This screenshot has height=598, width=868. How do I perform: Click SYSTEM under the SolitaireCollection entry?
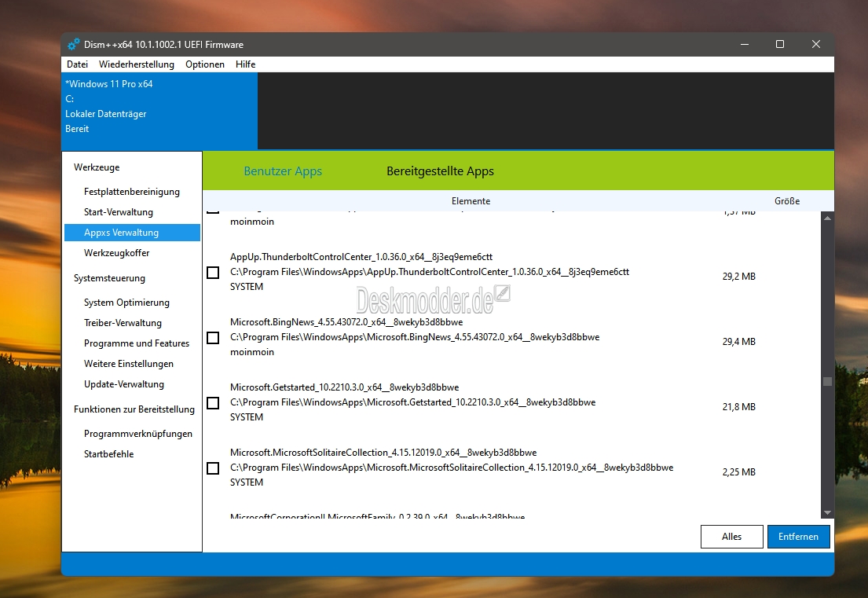point(247,482)
